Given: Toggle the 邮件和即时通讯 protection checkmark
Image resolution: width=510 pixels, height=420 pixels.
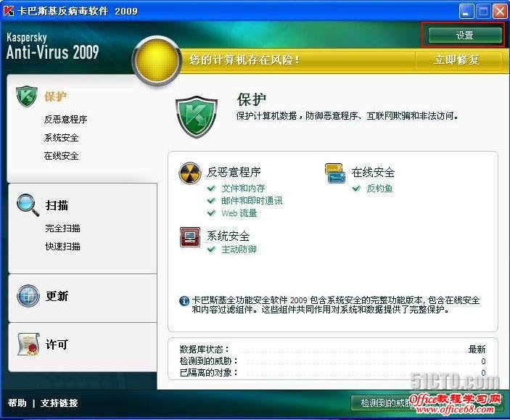Looking at the screenshot, I should (211, 201).
